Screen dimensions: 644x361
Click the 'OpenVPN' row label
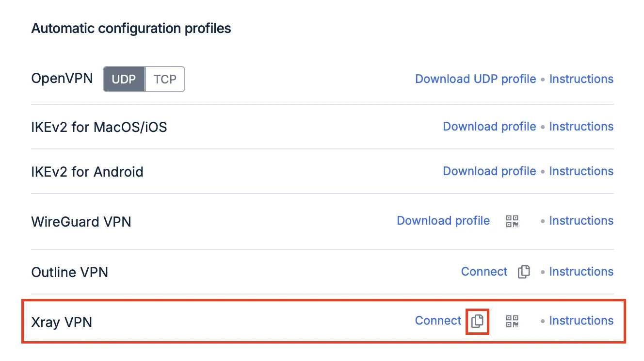[x=62, y=79]
